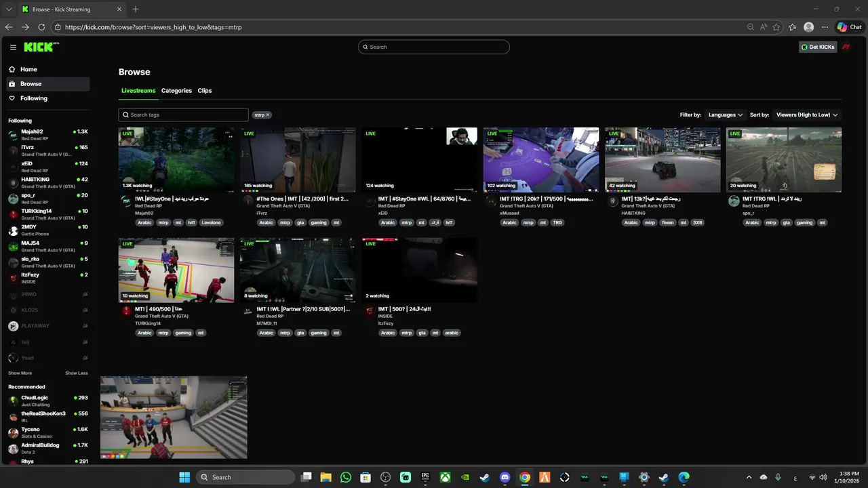
Task: Open slo_rko in Following sidebar list
Action: 48,262
